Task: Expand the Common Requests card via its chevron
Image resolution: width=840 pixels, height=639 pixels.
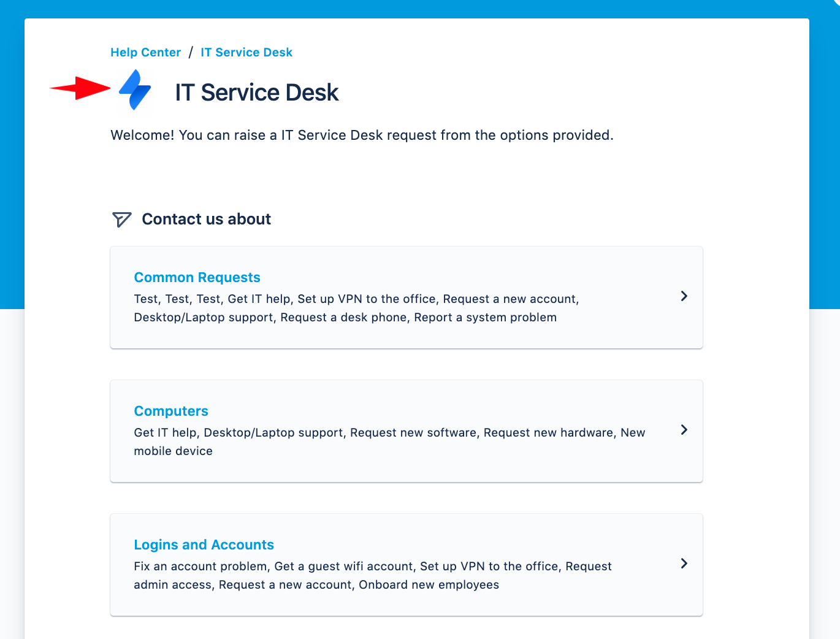Action: [x=684, y=296]
